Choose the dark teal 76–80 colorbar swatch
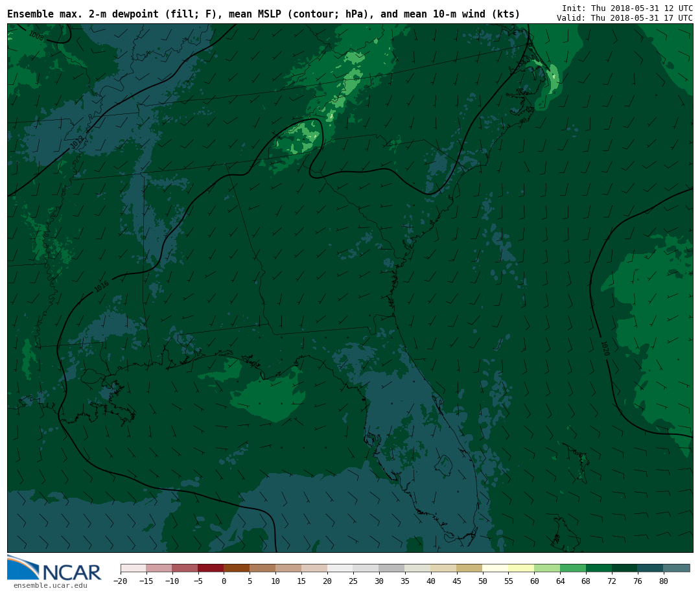The height and width of the screenshot is (593, 700). tap(650, 568)
